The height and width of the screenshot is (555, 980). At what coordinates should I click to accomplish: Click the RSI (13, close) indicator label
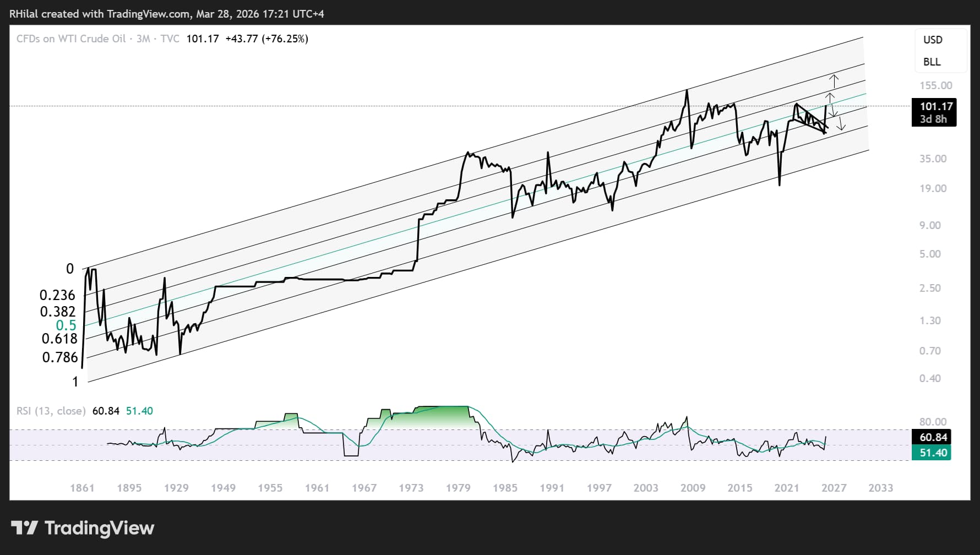(51, 411)
